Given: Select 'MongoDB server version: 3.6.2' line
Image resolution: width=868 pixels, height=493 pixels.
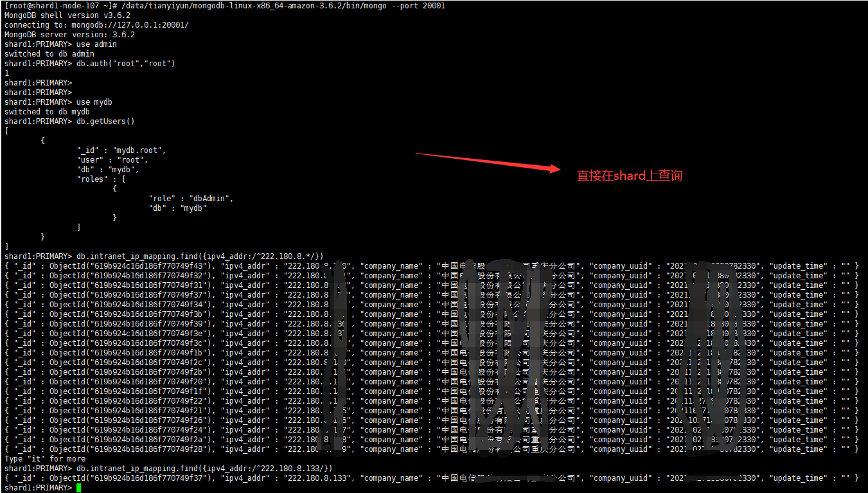Looking at the screenshot, I should pos(69,35).
